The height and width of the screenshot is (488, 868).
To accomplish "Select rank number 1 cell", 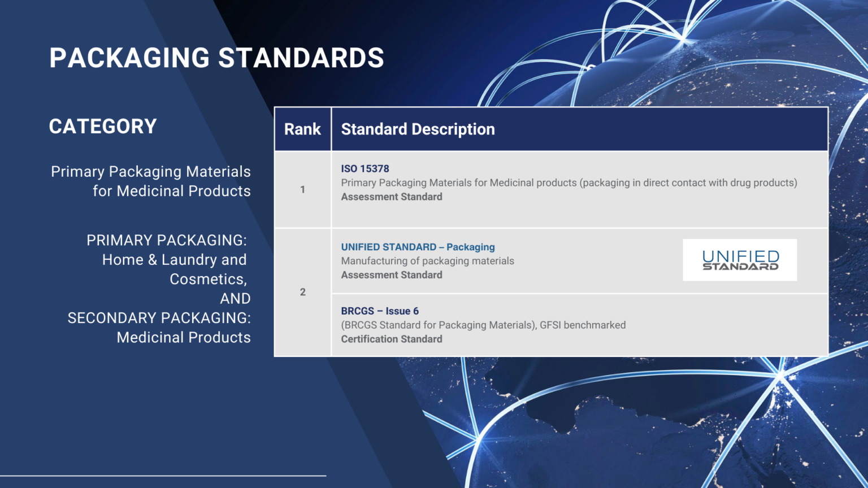I will pos(302,190).
